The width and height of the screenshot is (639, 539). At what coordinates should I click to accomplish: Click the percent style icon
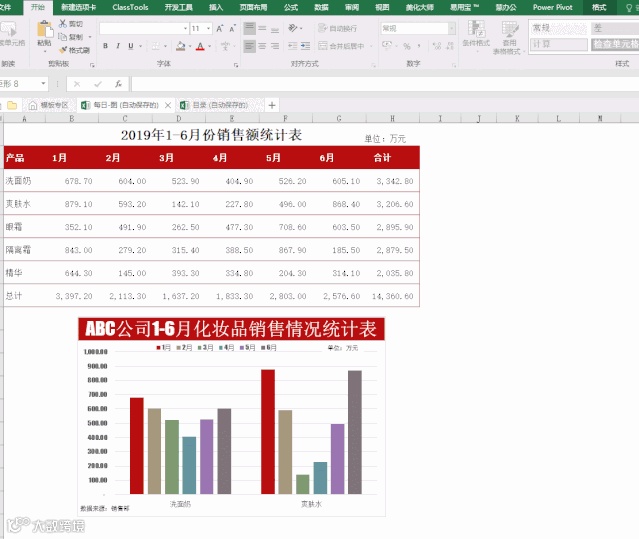[x=407, y=46]
